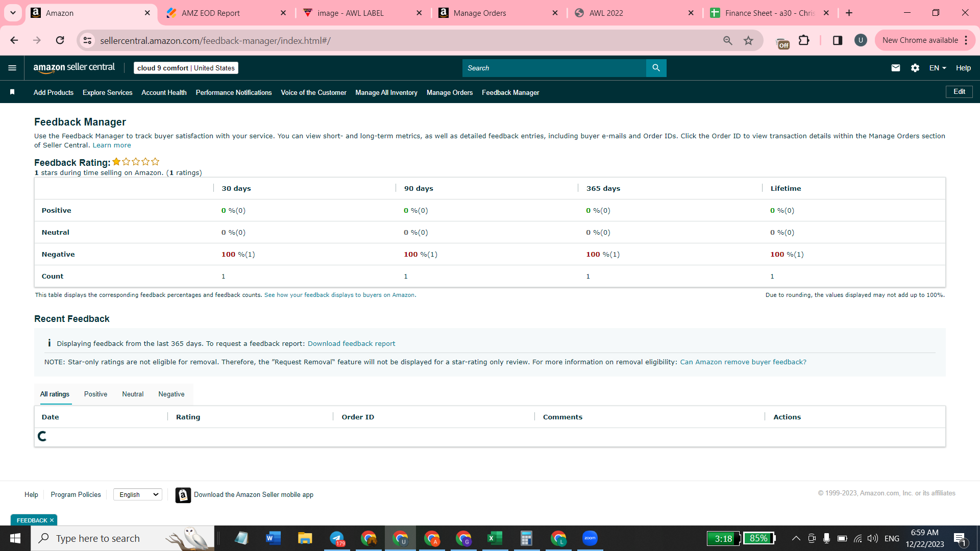980x551 pixels.
Task: Click the Edit button in nav bar
Action: click(x=959, y=91)
